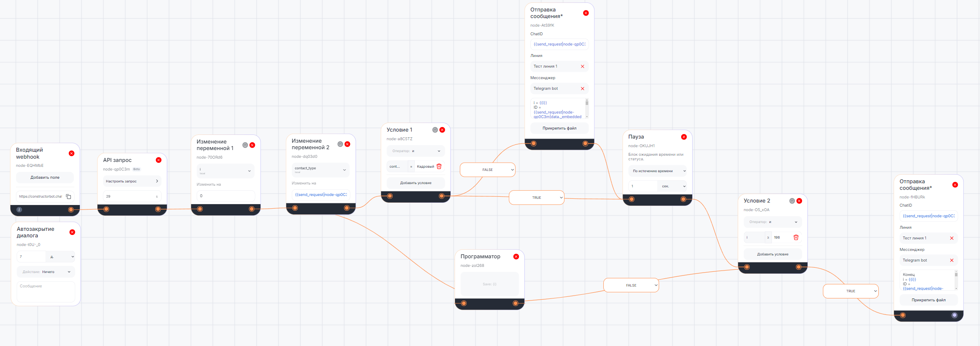Viewport: 980px width, 346px height.
Task: Open Настроить запрос in the API node
Action: point(132,181)
